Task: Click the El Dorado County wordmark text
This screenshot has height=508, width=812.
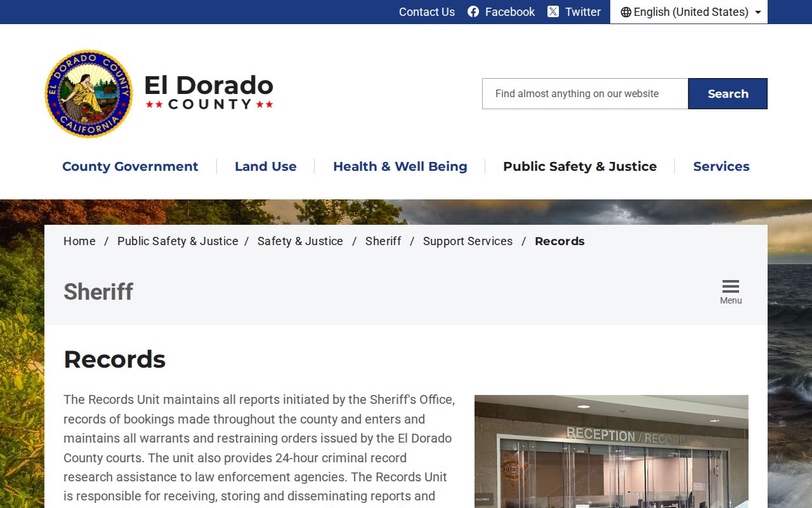Action: (209, 93)
